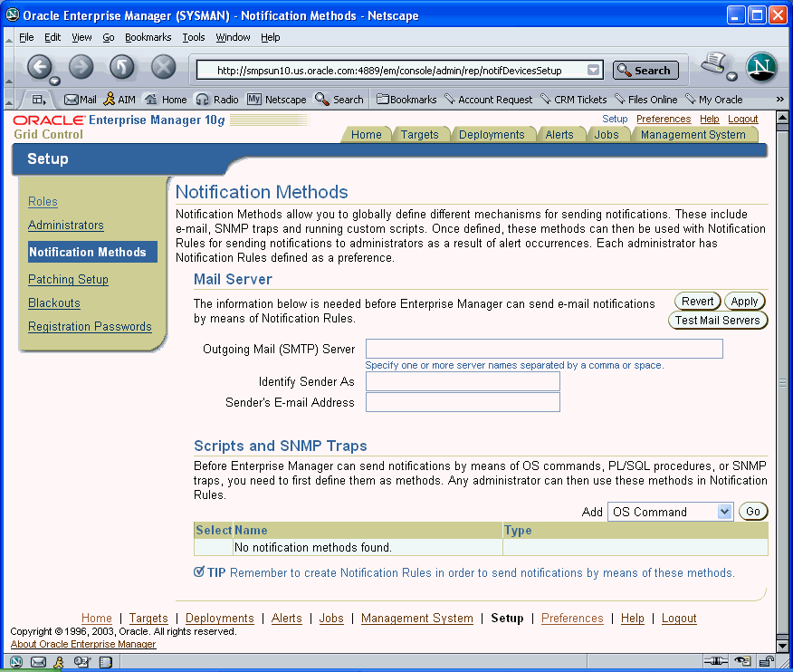Click the Stop loading icon

(161, 68)
